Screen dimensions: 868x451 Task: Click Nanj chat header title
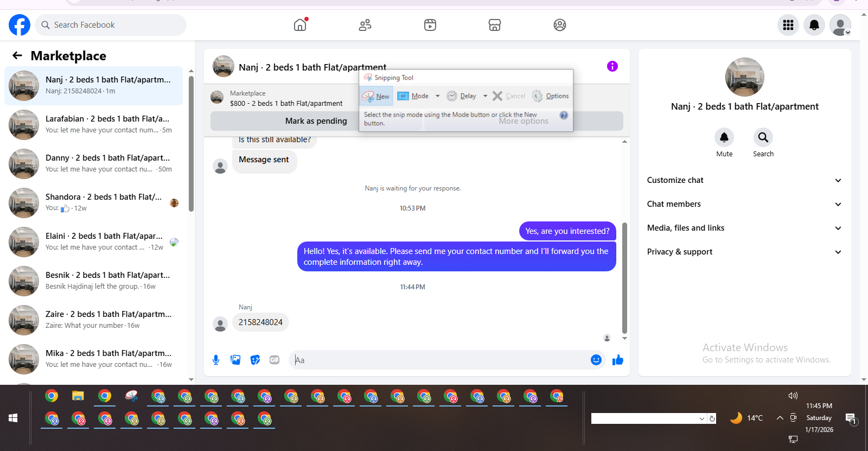click(312, 67)
